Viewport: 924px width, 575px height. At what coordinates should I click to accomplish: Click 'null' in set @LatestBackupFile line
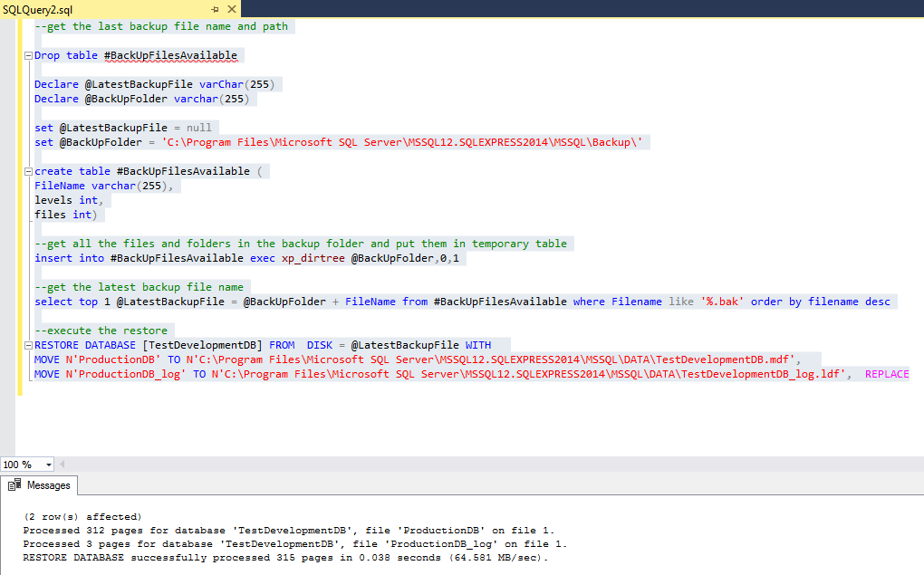click(x=198, y=128)
